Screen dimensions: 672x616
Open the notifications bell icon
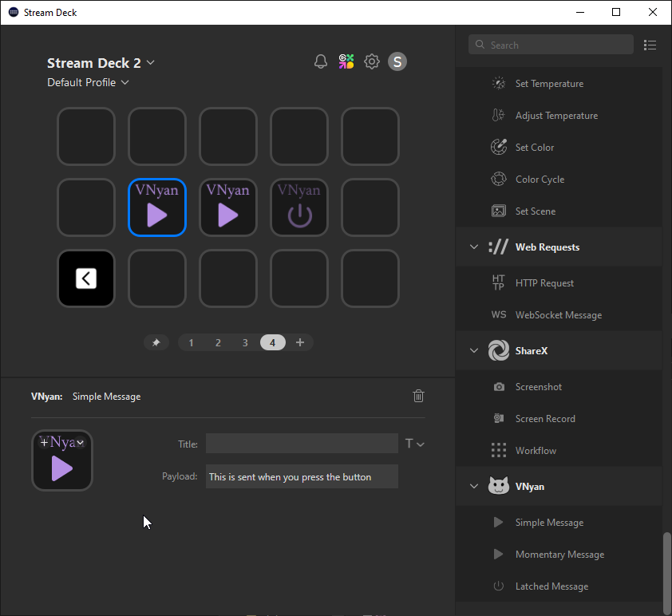point(321,61)
